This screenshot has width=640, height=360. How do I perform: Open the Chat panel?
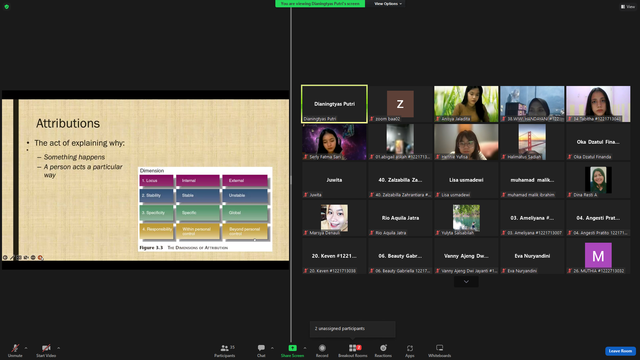[261, 350]
